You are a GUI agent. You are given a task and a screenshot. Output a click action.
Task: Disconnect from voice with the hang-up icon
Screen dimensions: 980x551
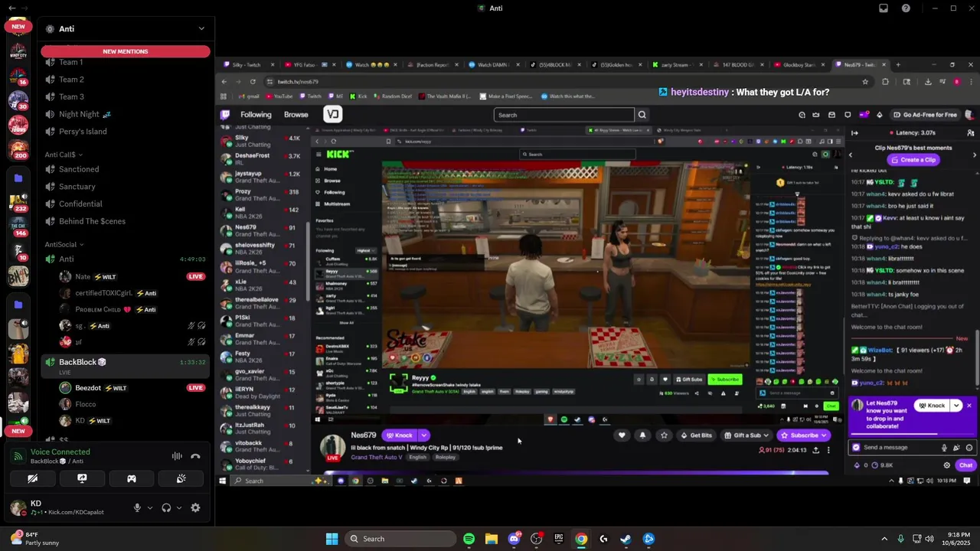(195, 456)
